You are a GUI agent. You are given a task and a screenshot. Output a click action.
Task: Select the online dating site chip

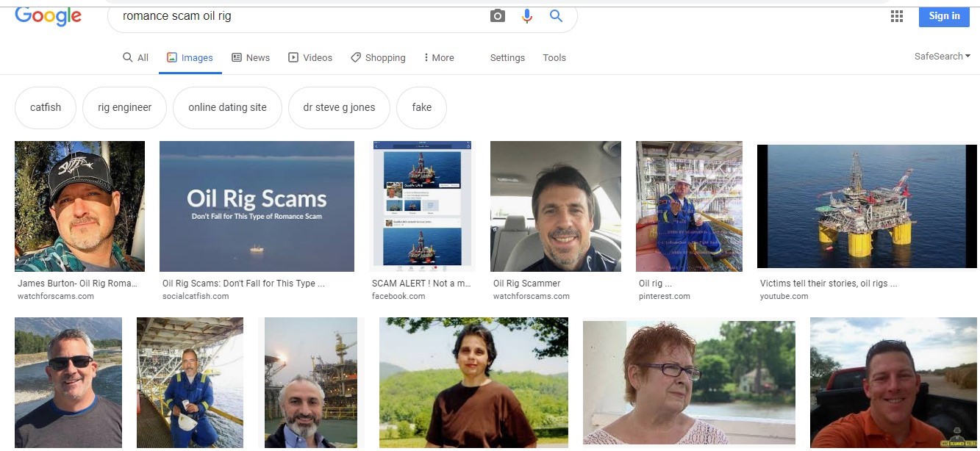tap(227, 107)
